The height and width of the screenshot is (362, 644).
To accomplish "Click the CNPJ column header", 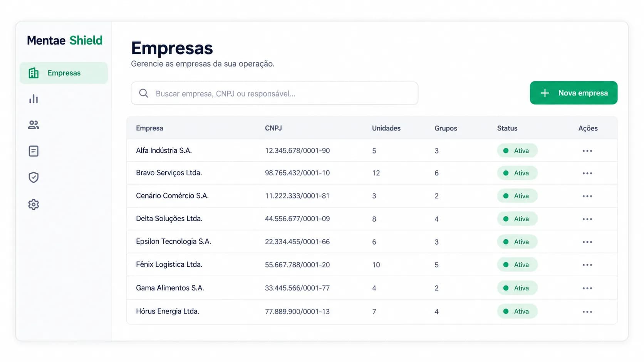I will (273, 128).
